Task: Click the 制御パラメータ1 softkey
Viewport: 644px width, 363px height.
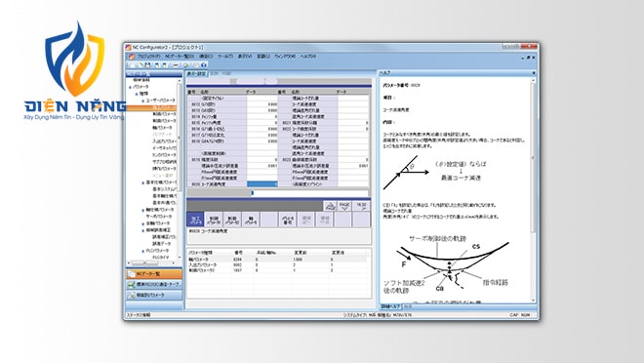Action: point(214,220)
